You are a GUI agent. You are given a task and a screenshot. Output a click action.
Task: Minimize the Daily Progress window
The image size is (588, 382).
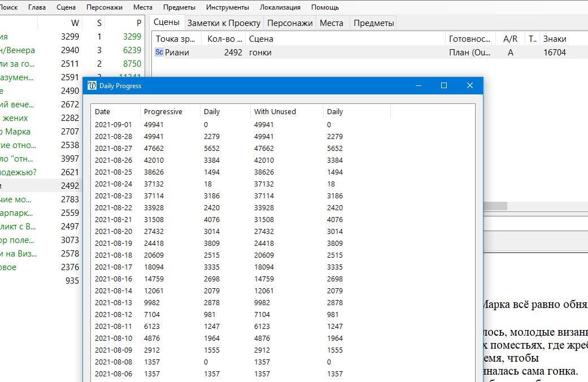click(419, 85)
